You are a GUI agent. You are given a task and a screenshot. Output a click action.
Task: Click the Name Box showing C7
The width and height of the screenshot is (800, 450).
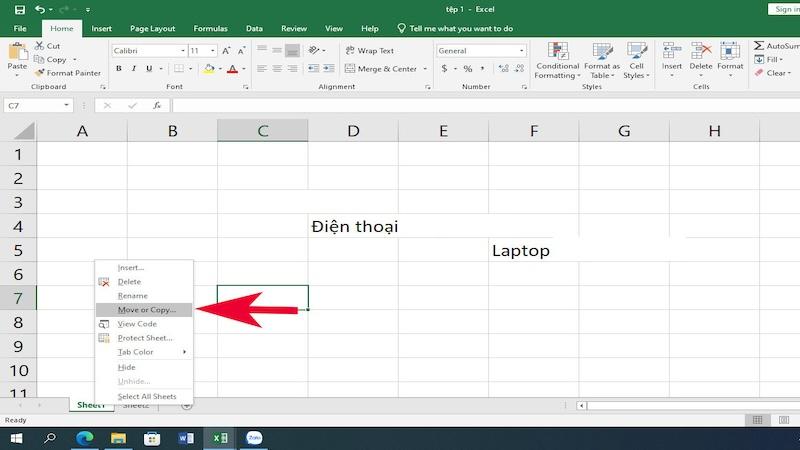coord(37,106)
